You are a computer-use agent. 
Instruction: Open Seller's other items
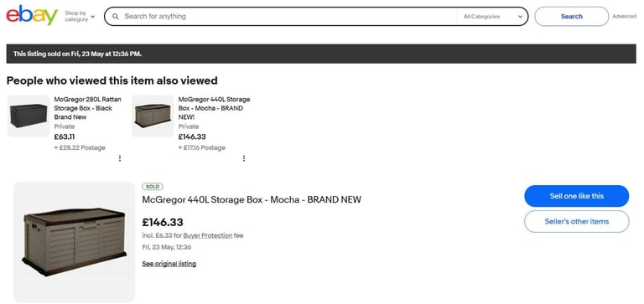pos(576,222)
